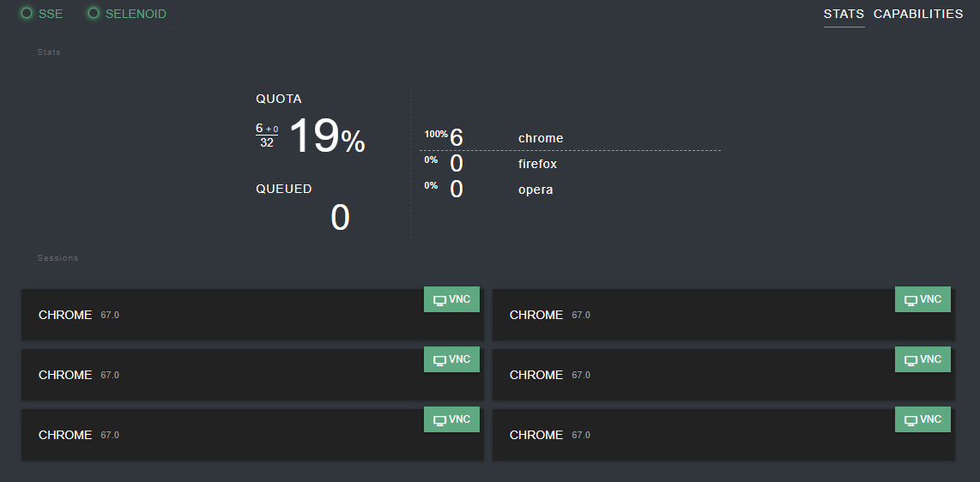The image size is (980, 482).
Task: Open VNC for top-left Chrome session
Action: 451,299
